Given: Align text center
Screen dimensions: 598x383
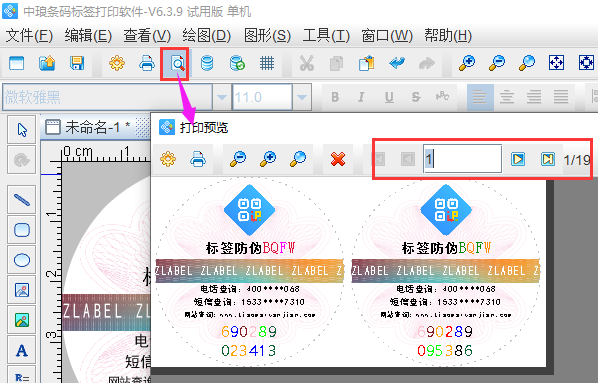Looking at the screenshot, I should coord(507,97).
